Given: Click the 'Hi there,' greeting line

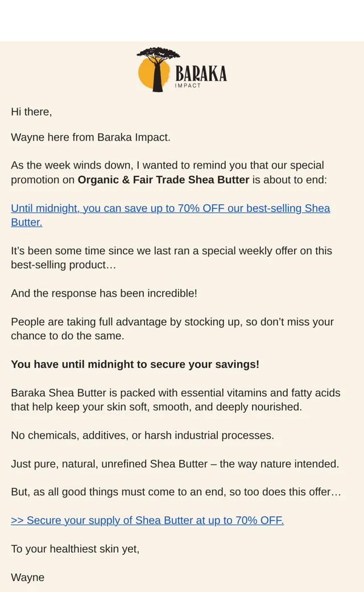Looking at the screenshot, I should (x=31, y=112).
